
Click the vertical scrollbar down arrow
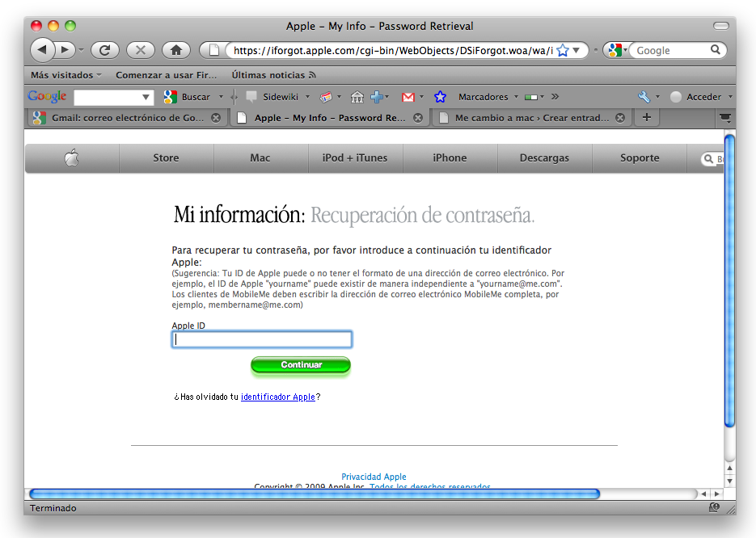coord(729,481)
